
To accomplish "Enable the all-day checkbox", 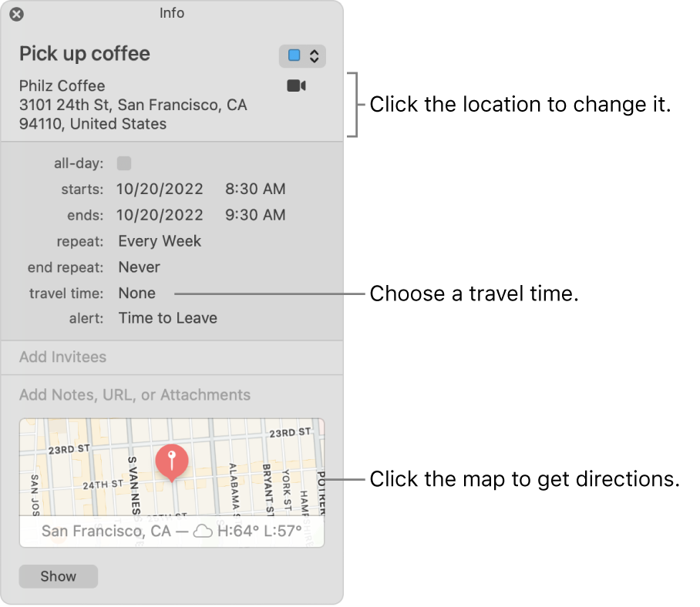I will click(x=123, y=163).
